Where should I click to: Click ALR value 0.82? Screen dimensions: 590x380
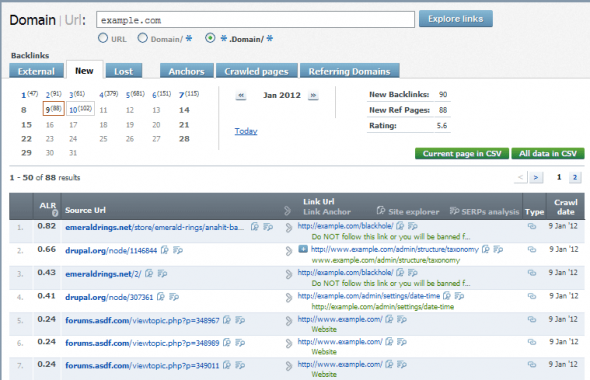coord(47,226)
